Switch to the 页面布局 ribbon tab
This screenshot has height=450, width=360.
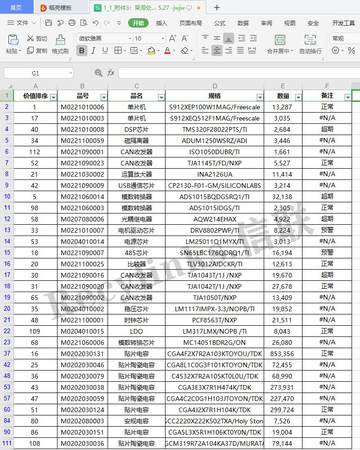coord(190,23)
